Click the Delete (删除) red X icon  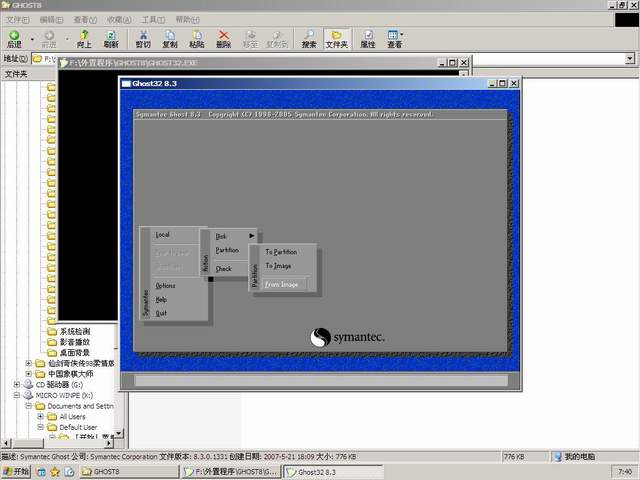click(223, 38)
